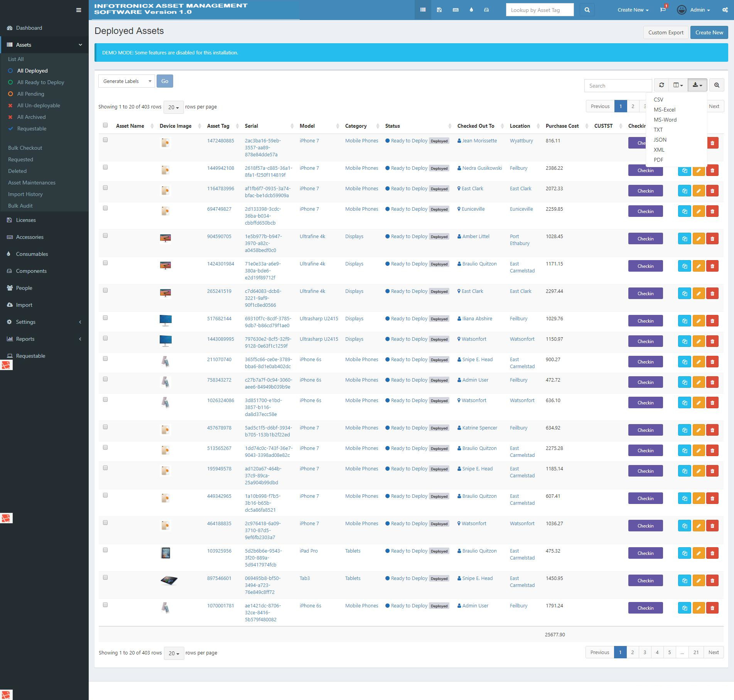Open the flag notifications icon showing 1 alert

tap(663, 10)
